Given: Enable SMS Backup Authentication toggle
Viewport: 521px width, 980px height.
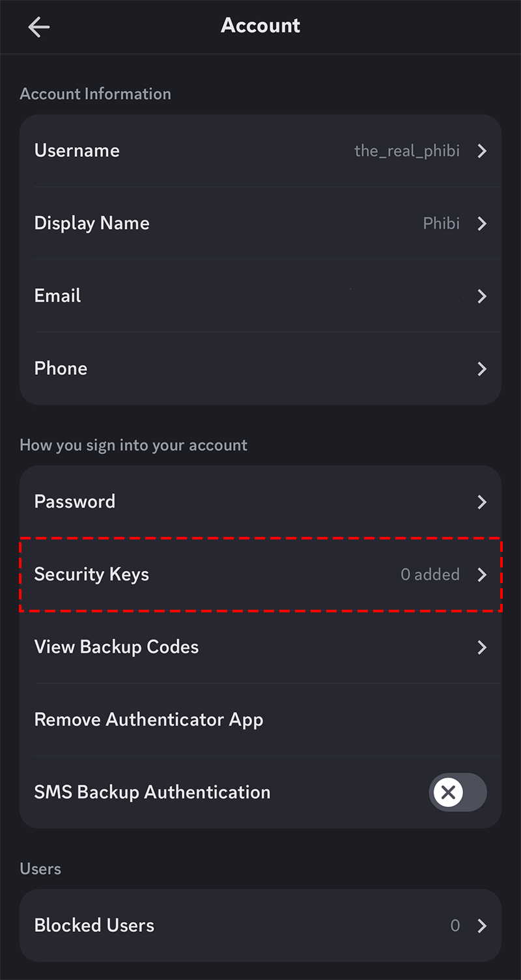Looking at the screenshot, I should click(x=458, y=792).
